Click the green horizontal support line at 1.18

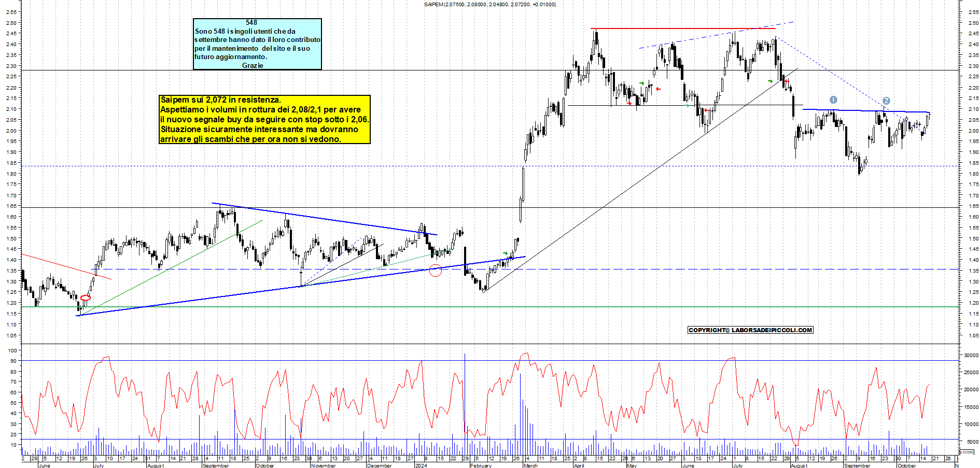coord(490,307)
